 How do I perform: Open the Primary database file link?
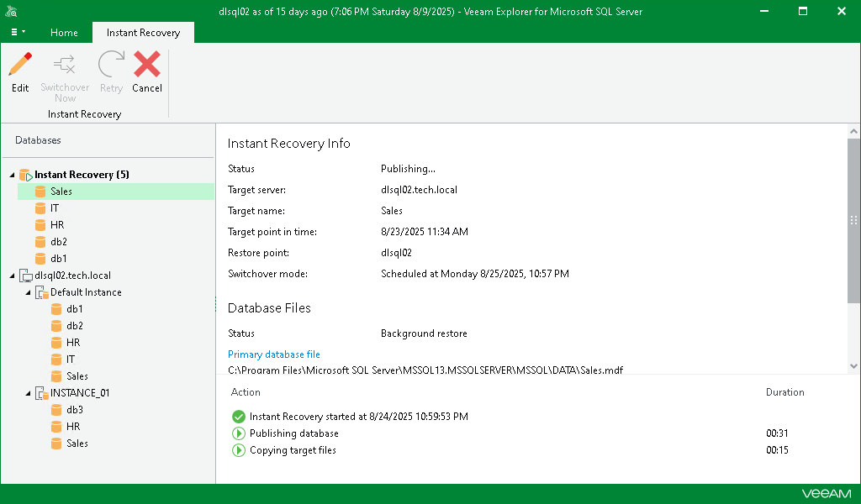273,354
